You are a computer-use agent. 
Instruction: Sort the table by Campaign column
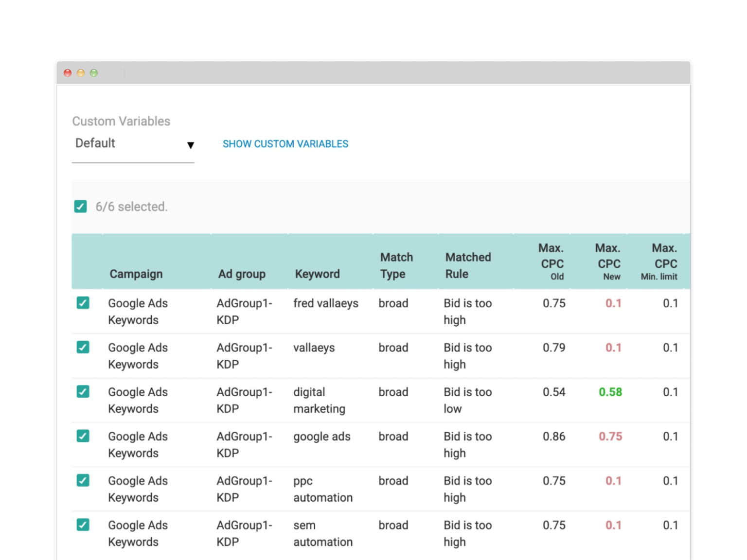click(x=136, y=274)
